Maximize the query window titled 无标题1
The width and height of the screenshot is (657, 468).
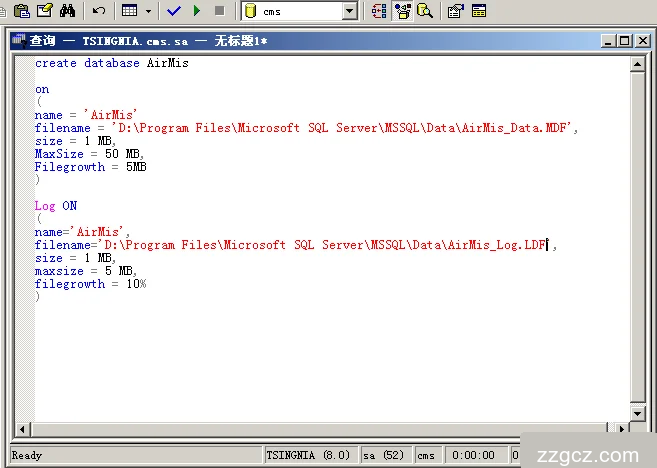[x=625, y=41]
